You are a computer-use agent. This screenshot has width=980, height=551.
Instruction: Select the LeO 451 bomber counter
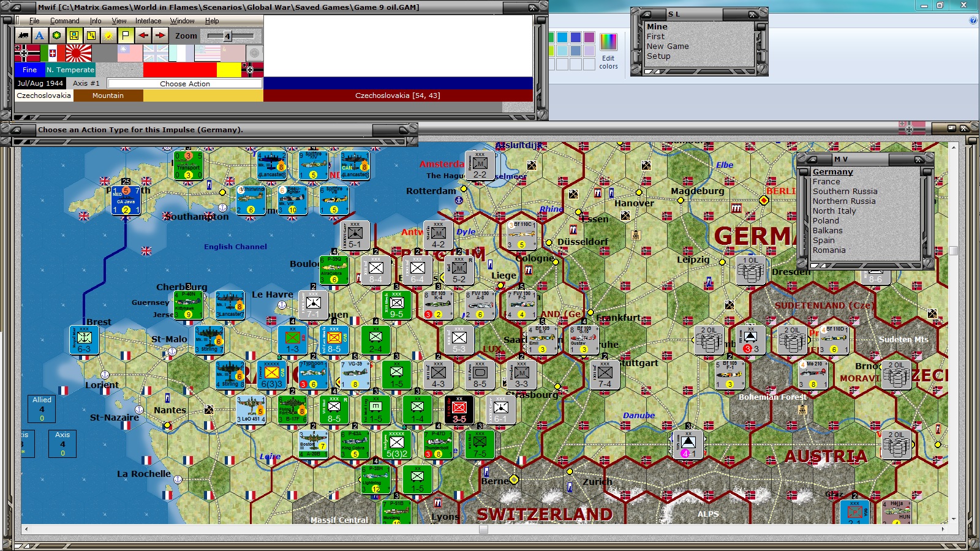(x=251, y=410)
